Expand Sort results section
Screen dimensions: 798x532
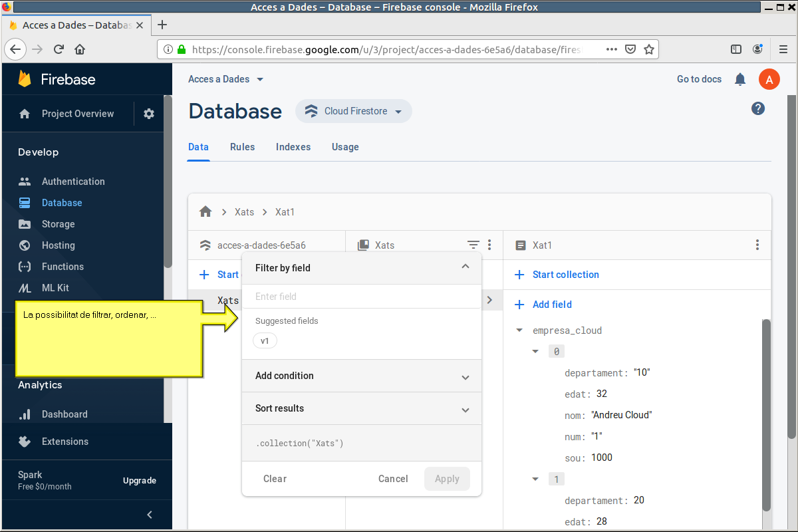tap(362, 408)
